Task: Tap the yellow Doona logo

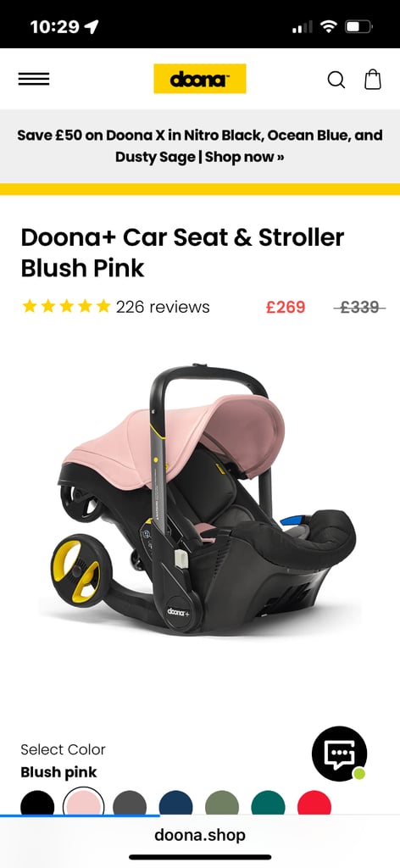Action: [200, 79]
